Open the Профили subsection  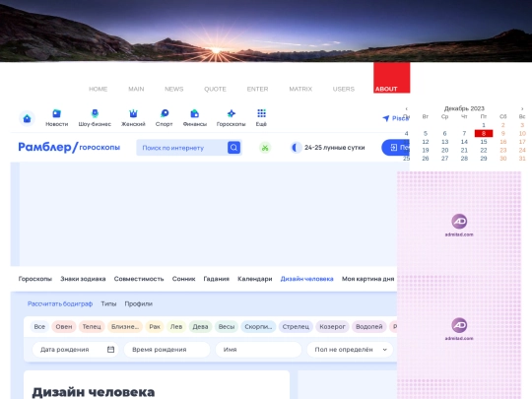pos(139,303)
